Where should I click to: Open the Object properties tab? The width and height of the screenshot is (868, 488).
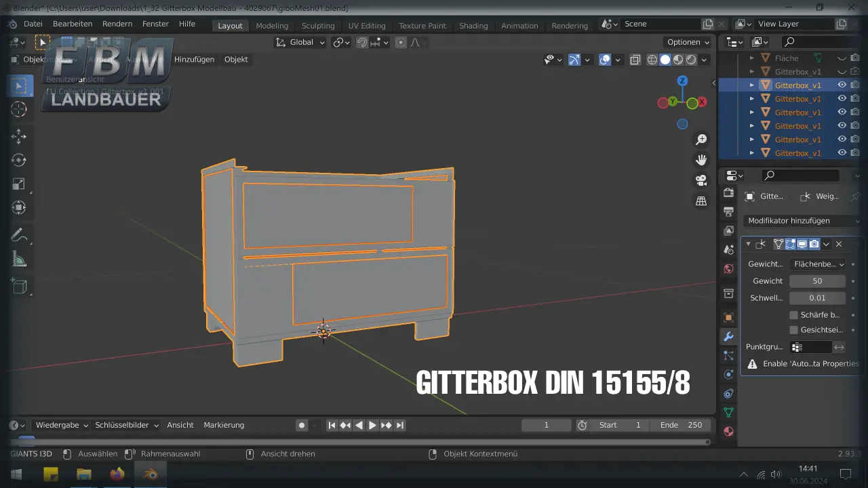pyautogui.click(x=729, y=317)
